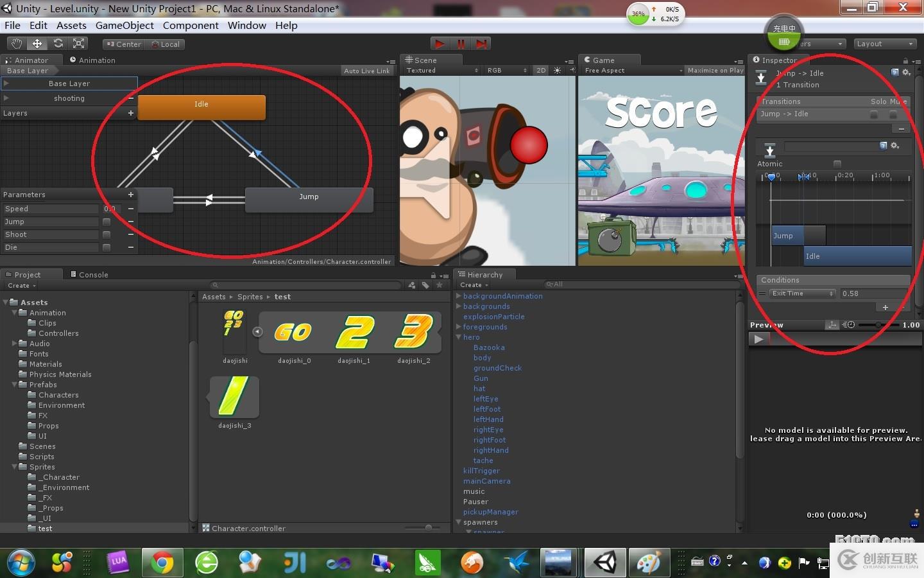Click the Auto Live Link button

point(366,71)
